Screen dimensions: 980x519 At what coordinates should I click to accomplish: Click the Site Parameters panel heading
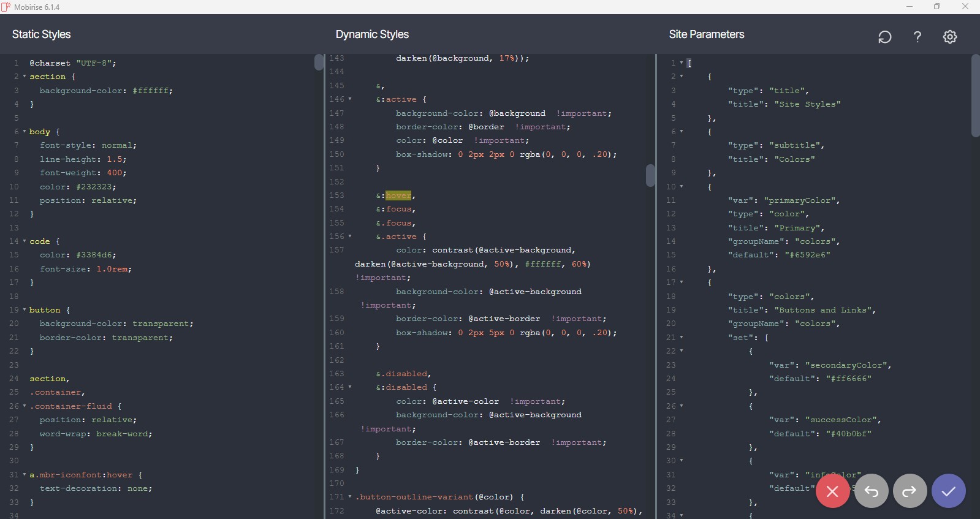(x=706, y=34)
